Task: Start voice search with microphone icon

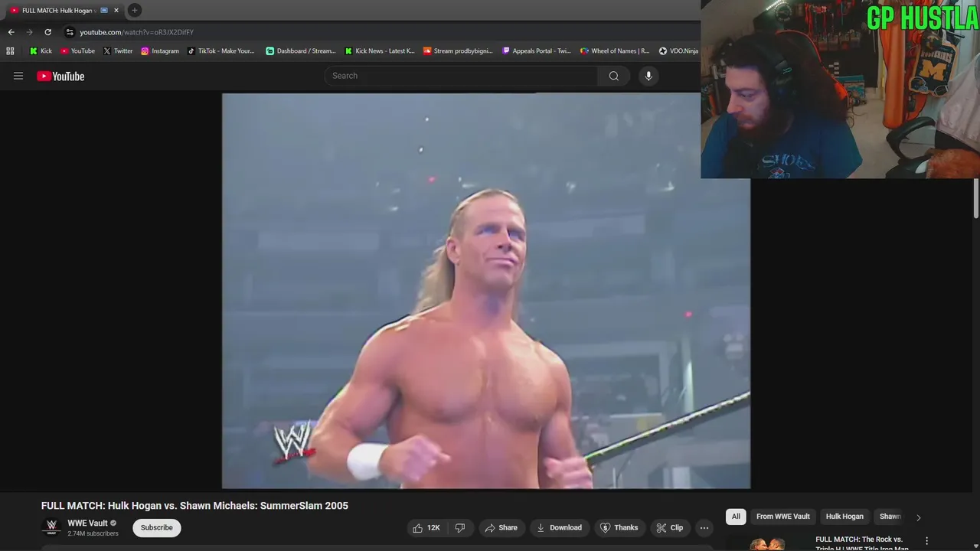Action: coord(648,76)
